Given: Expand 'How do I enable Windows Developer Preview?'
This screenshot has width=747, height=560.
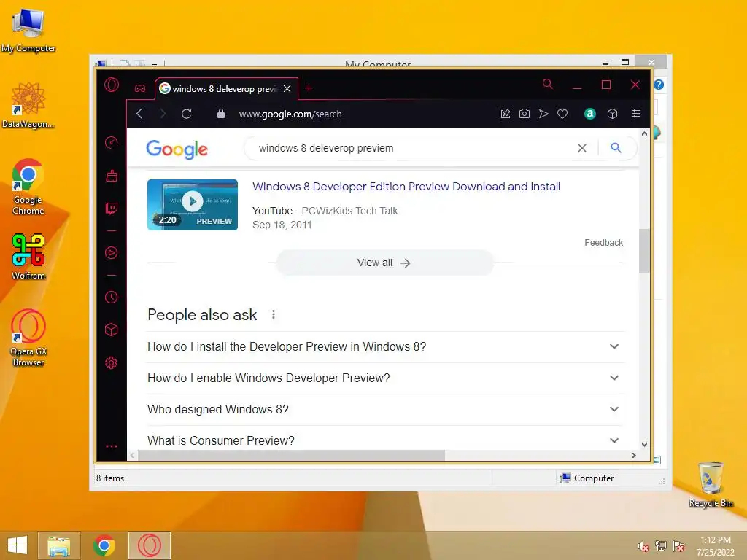Looking at the screenshot, I should [385, 378].
